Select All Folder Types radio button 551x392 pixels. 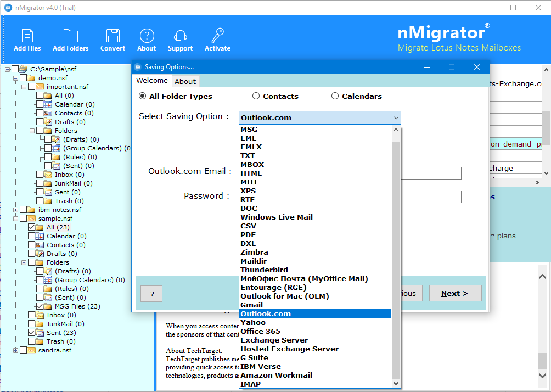(142, 96)
